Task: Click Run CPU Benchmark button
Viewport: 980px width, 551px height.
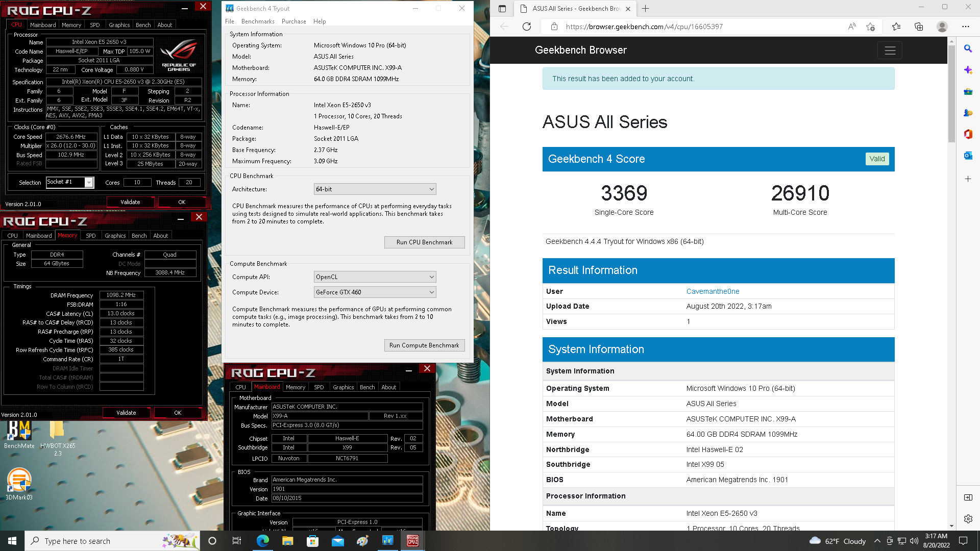Action: point(424,242)
